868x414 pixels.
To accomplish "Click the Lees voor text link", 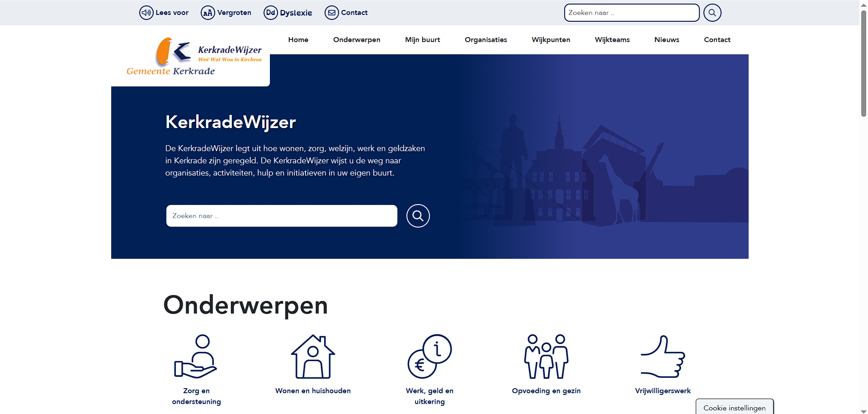I will (x=172, y=13).
